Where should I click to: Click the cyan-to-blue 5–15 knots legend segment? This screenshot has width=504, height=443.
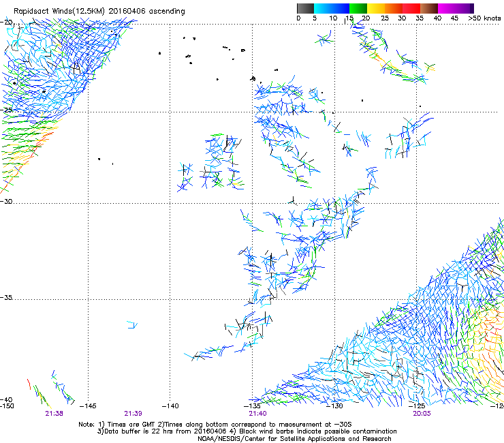click(332, 8)
